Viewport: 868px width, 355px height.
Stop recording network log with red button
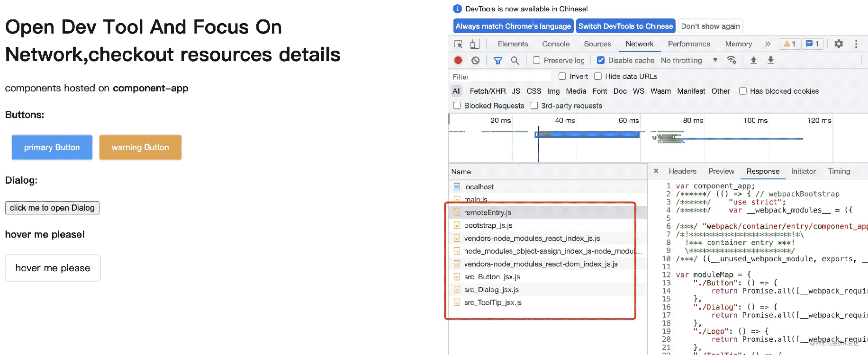point(458,60)
